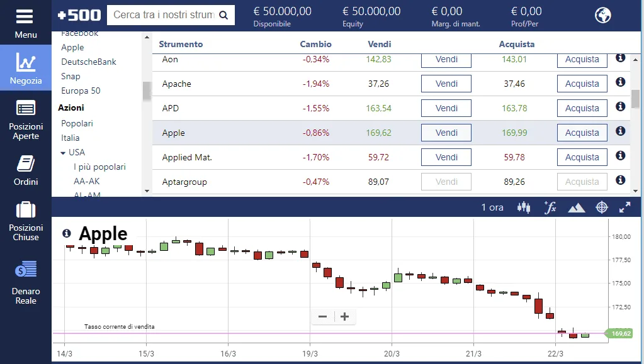The width and height of the screenshot is (644, 364).
Task: Open info icon for Apache row
Action: click(x=620, y=82)
